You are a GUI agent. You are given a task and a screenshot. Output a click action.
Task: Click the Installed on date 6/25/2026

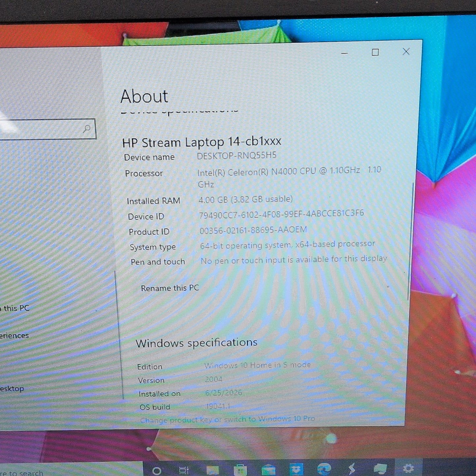[x=224, y=393]
